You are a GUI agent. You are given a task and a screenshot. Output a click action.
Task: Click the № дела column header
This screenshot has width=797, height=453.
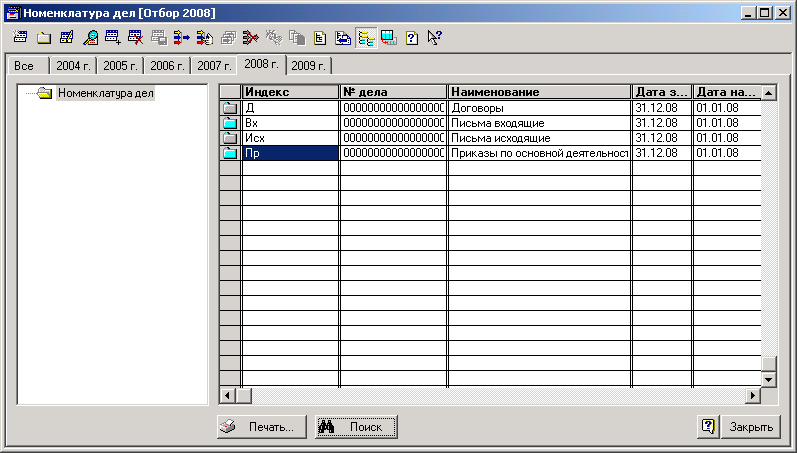pyautogui.click(x=393, y=92)
